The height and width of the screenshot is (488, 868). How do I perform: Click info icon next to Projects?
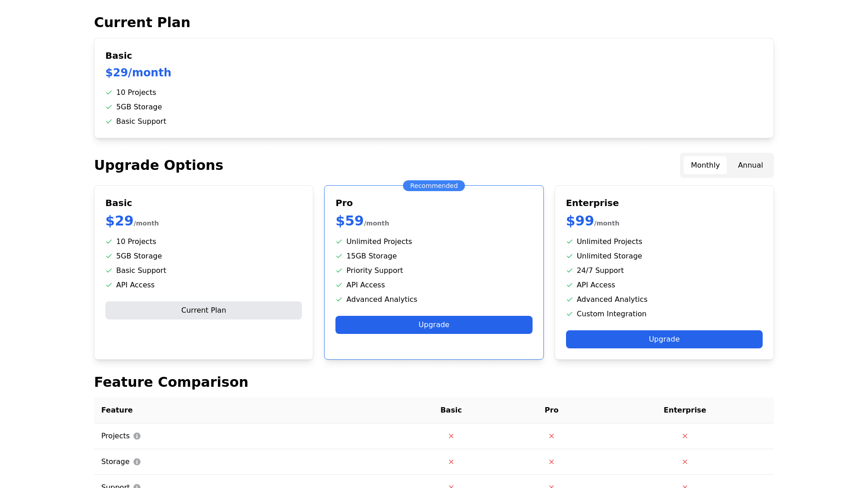[137, 436]
